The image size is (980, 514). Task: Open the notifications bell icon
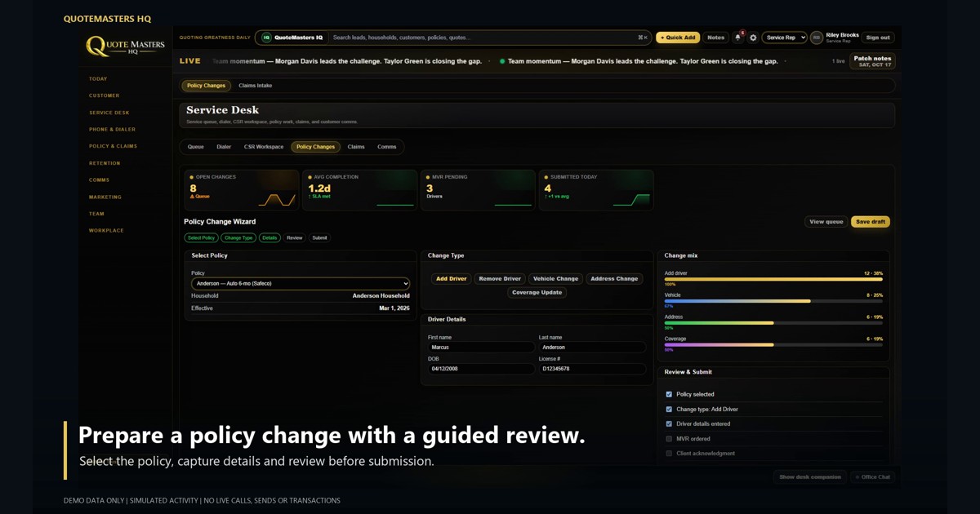pyautogui.click(x=738, y=38)
